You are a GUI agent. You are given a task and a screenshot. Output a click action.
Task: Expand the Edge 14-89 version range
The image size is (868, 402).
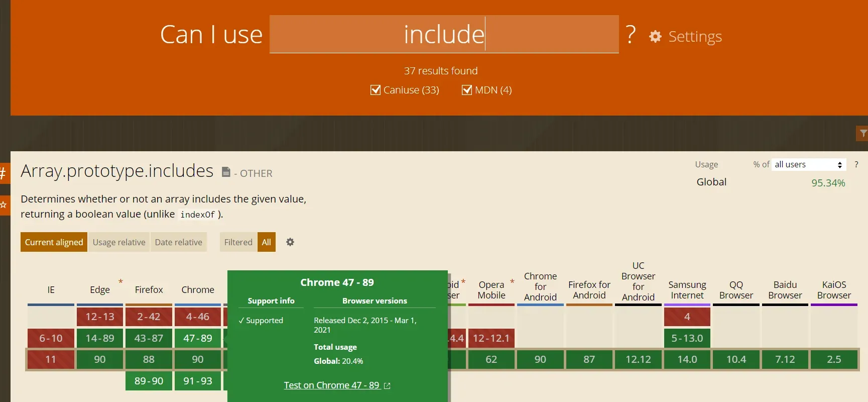[x=100, y=338]
